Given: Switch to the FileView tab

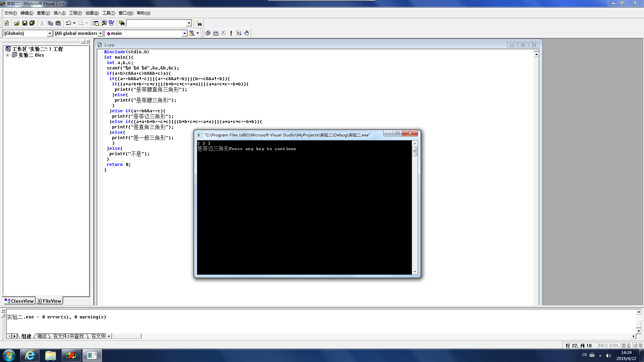Looking at the screenshot, I should [50, 301].
